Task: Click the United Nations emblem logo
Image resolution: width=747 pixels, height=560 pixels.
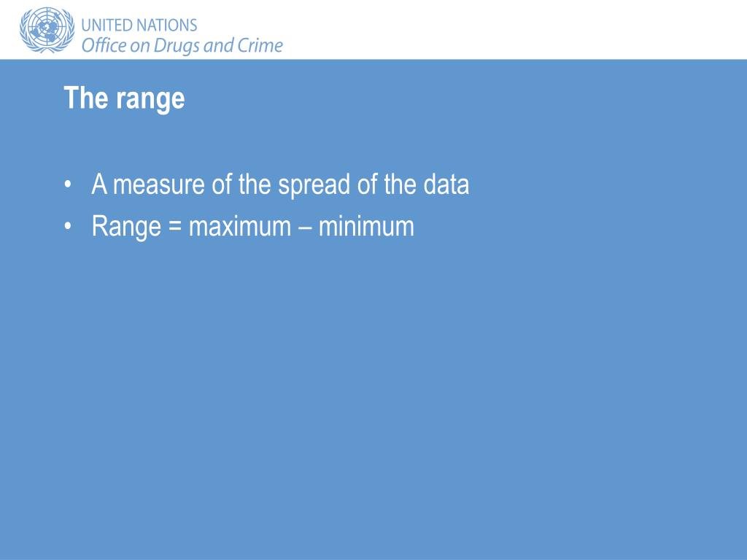Action: [x=47, y=30]
